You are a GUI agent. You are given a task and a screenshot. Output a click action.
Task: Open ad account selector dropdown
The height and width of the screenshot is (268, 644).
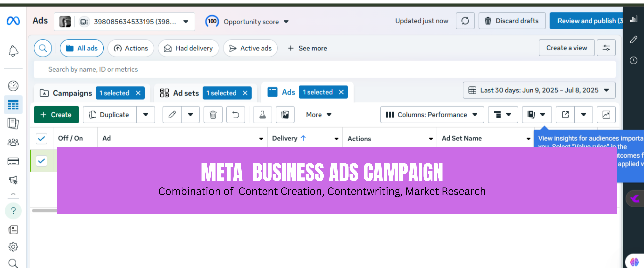(x=124, y=22)
